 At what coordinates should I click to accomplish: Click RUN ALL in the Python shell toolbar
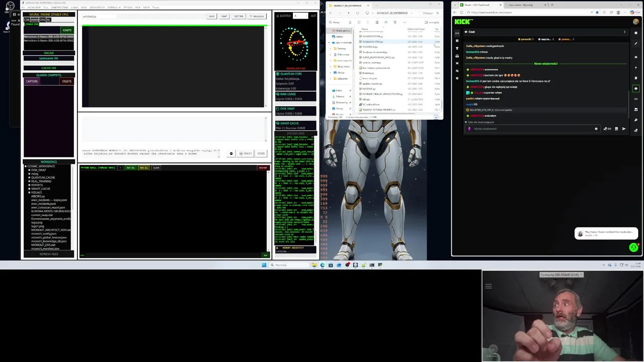point(144,168)
